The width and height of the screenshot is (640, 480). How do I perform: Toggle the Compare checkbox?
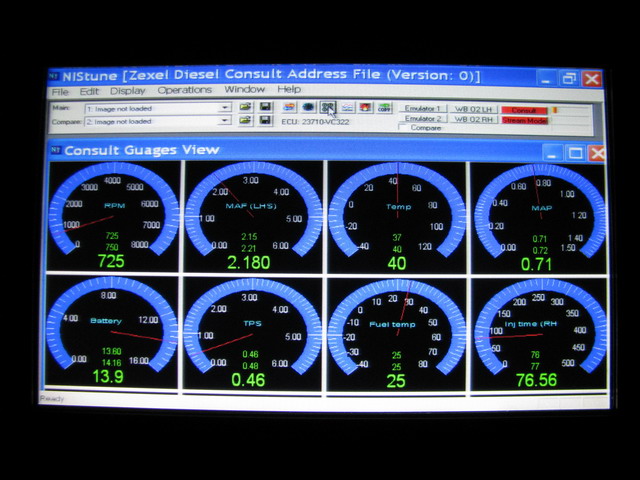403,128
